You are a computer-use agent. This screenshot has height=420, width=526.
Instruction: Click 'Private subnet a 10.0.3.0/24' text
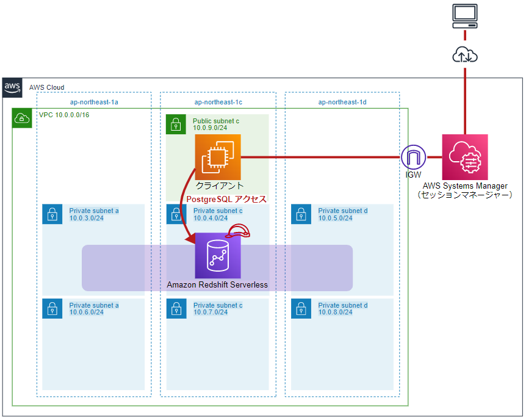pos(94,214)
